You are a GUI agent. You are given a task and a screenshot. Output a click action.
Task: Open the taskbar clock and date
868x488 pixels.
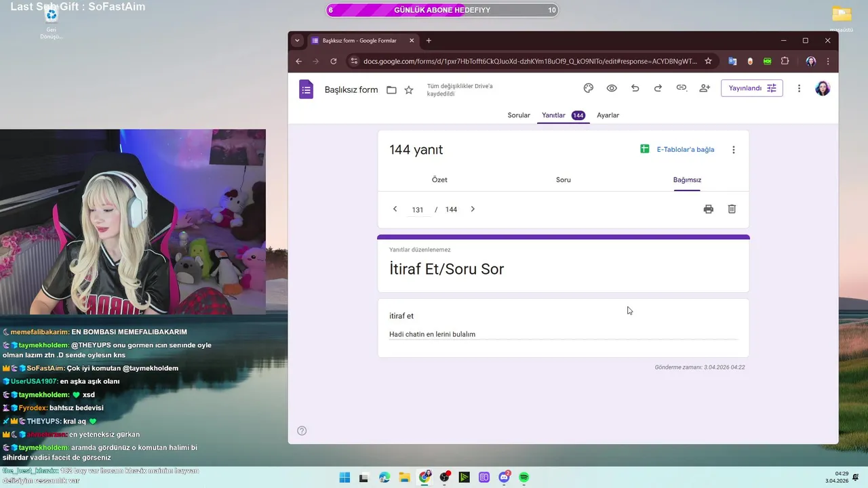[x=836, y=477]
